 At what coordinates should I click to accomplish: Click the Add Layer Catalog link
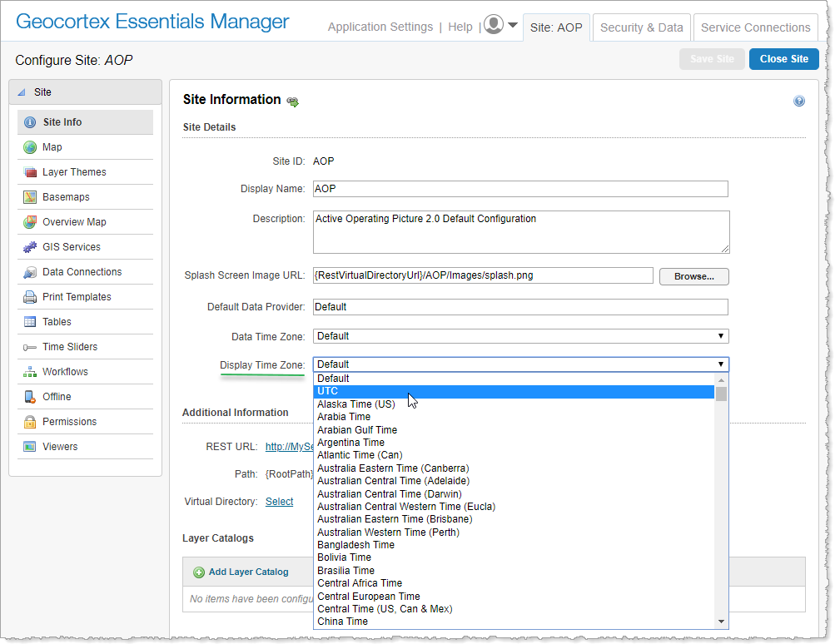point(248,572)
